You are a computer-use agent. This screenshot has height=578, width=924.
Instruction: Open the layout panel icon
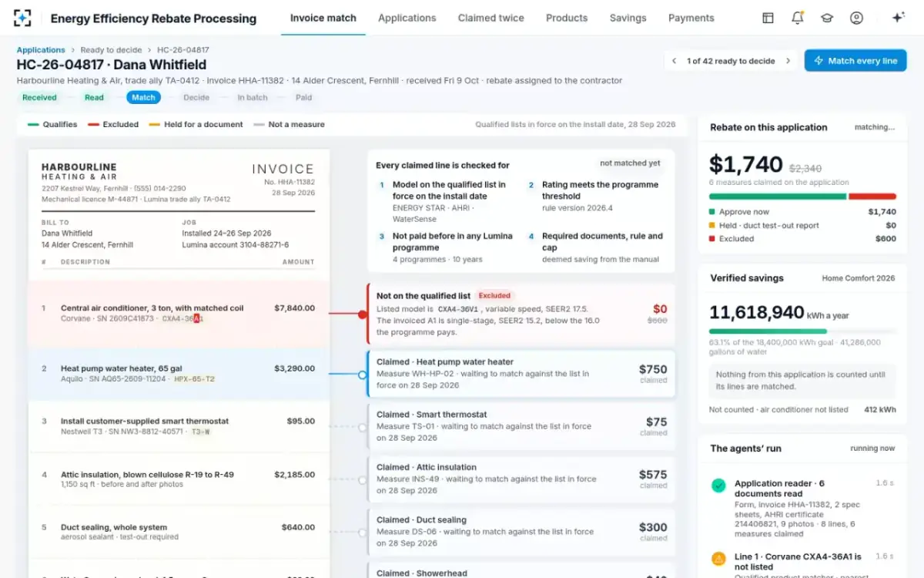click(x=768, y=18)
